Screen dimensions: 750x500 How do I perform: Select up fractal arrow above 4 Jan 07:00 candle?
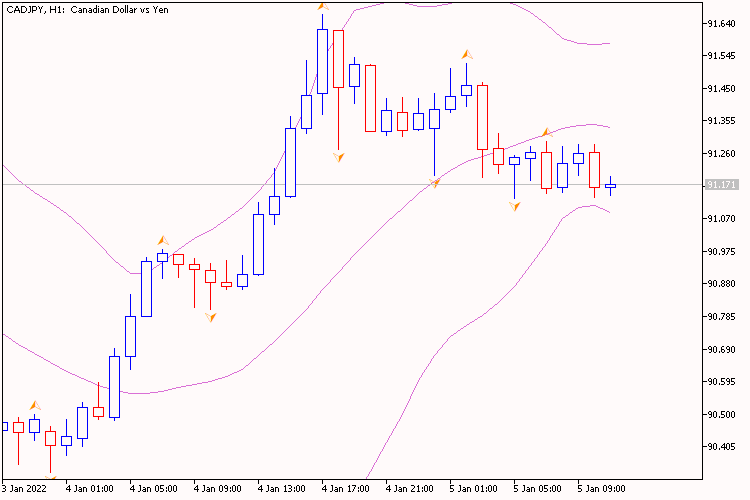163,240
